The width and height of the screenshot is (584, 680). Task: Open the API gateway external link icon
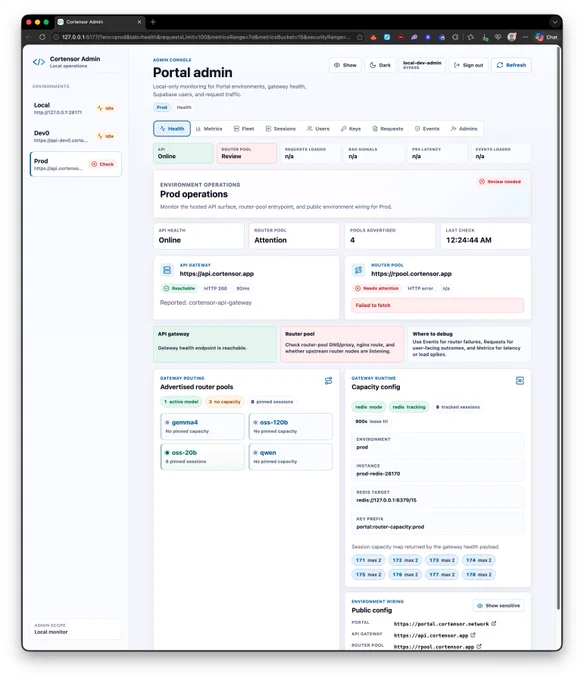tap(473, 635)
